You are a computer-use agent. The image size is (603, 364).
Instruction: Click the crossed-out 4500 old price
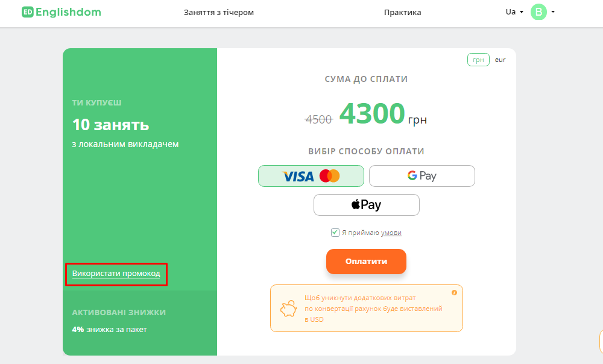(x=319, y=119)
